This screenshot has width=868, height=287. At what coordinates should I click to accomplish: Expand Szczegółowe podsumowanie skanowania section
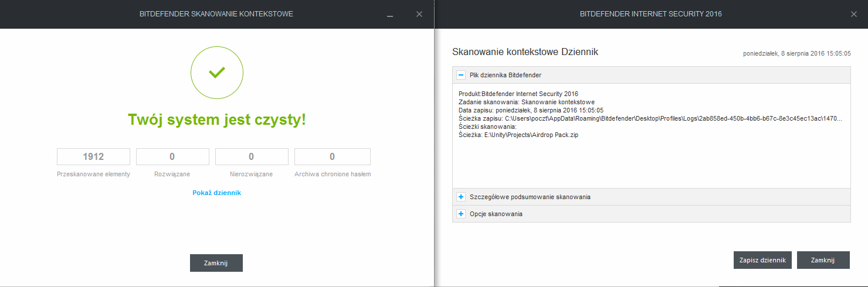click(x=462, y=197)
